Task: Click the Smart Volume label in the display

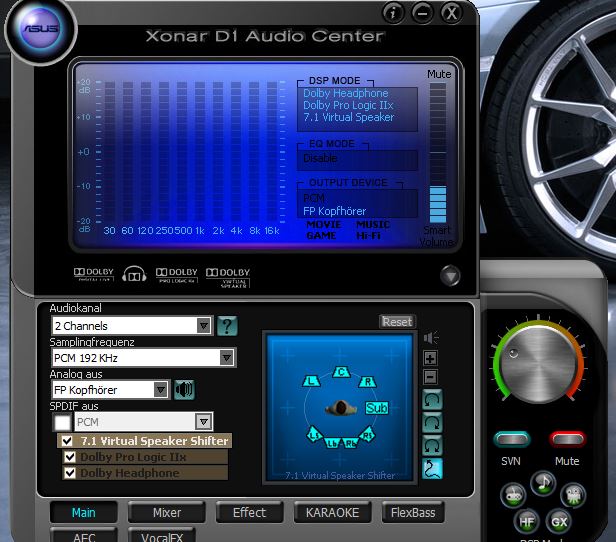Action: pos(437,236)
